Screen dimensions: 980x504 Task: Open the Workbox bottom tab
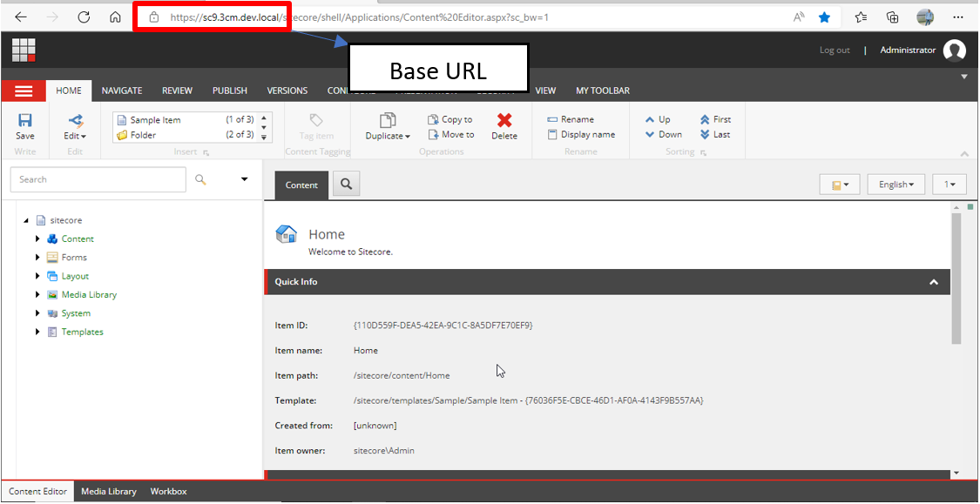pos(168,492)
